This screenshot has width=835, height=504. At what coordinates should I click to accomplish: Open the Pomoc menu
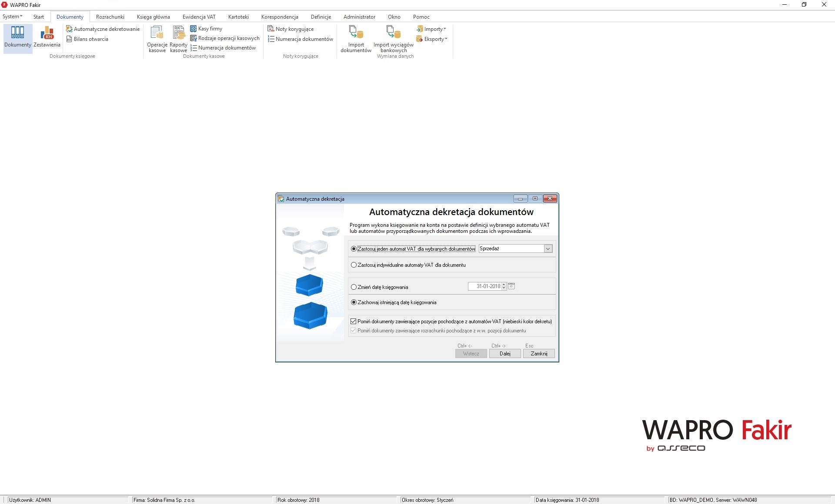[421, 17]
